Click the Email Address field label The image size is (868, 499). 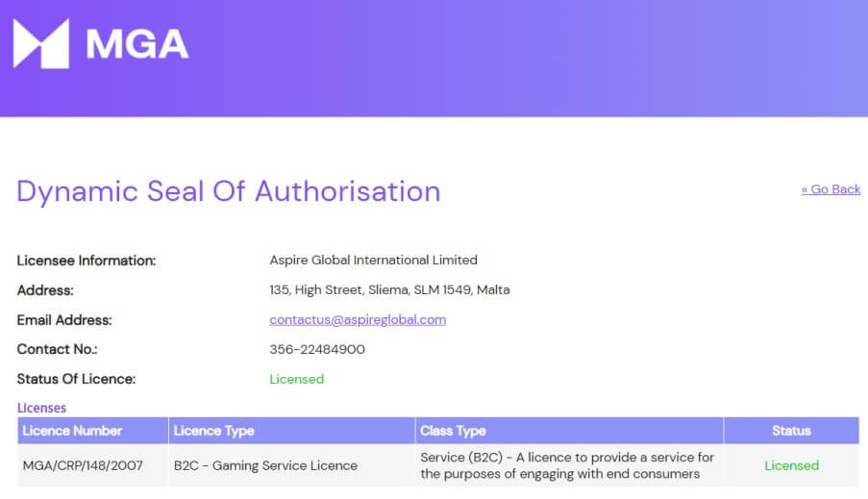click(x=64, y=319)
